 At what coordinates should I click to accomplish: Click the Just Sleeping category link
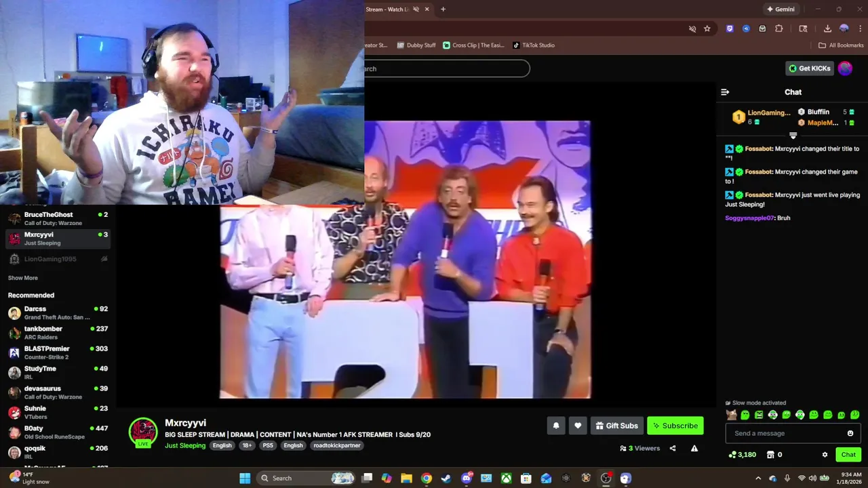(185, 445)
